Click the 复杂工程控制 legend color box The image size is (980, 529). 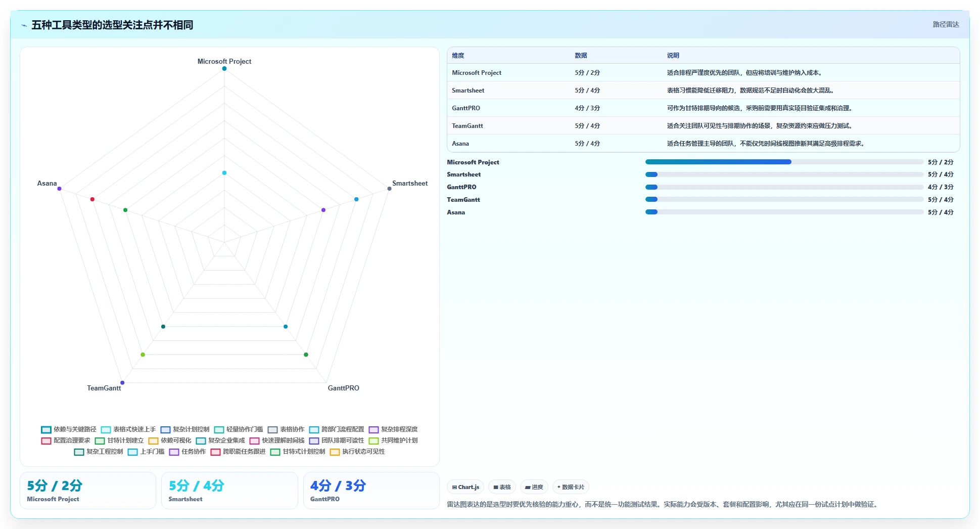(79, 452)
